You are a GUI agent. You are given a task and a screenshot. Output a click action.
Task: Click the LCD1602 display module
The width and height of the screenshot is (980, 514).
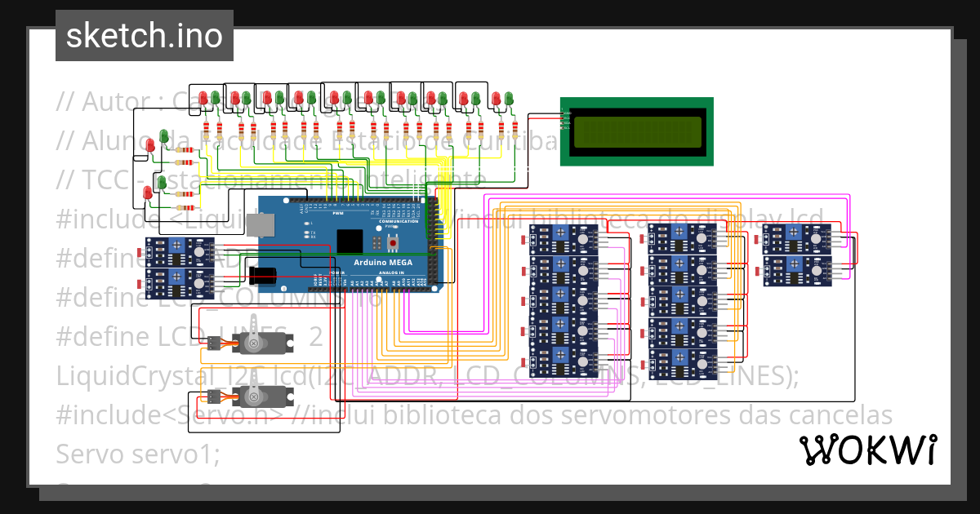click(637, 131)
